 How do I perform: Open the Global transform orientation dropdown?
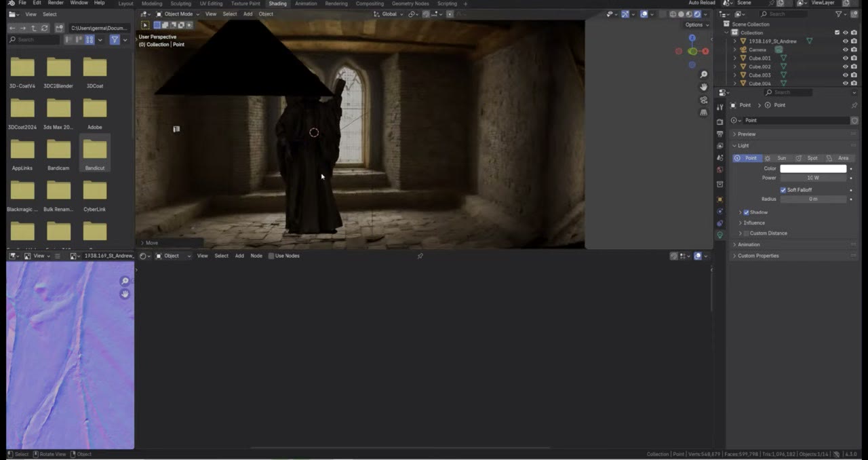point(389,14)
